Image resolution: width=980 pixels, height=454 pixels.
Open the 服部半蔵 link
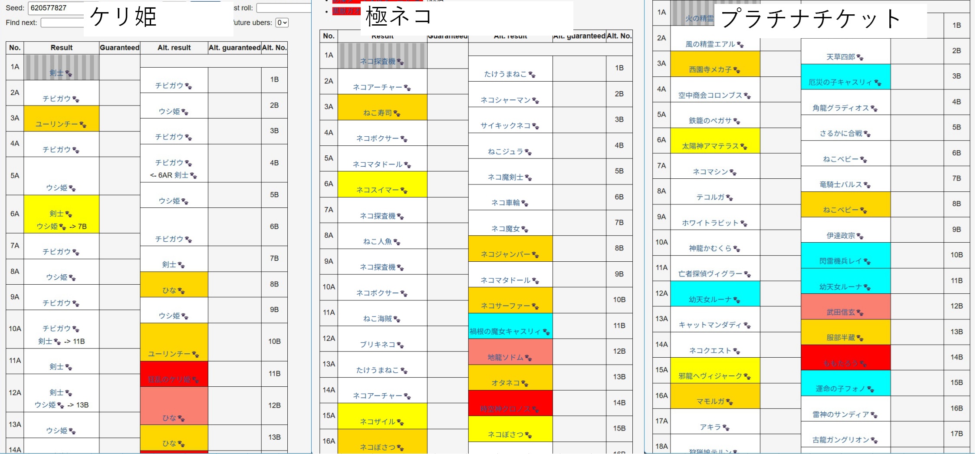pos(841,338)
